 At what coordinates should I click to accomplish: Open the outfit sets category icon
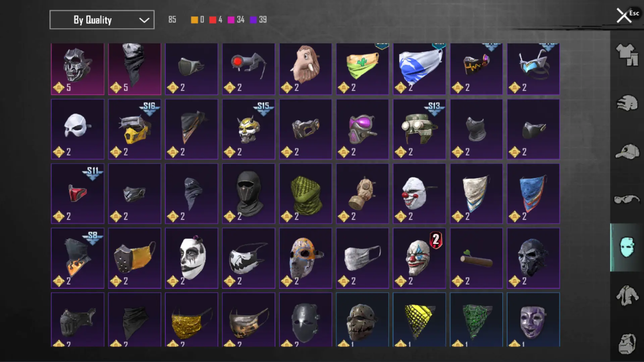coord(627,55)
